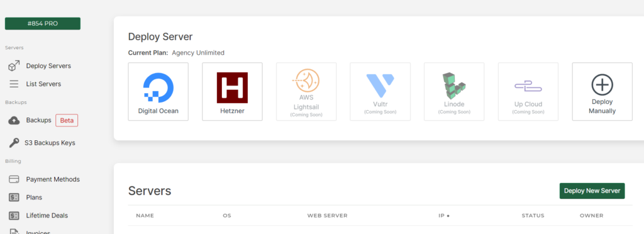Click the Up Cloud provider card
Screen dimensions: 644x234
pos(528,92)
